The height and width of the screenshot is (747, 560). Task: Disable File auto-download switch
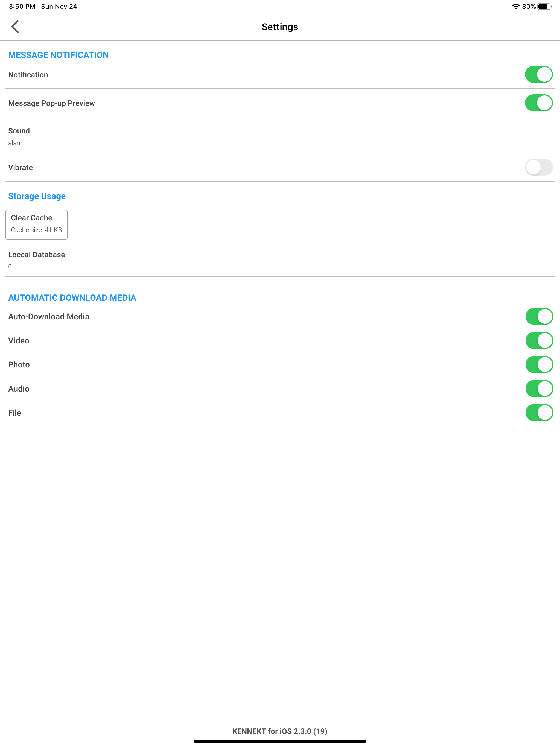(x=539, y=413)
